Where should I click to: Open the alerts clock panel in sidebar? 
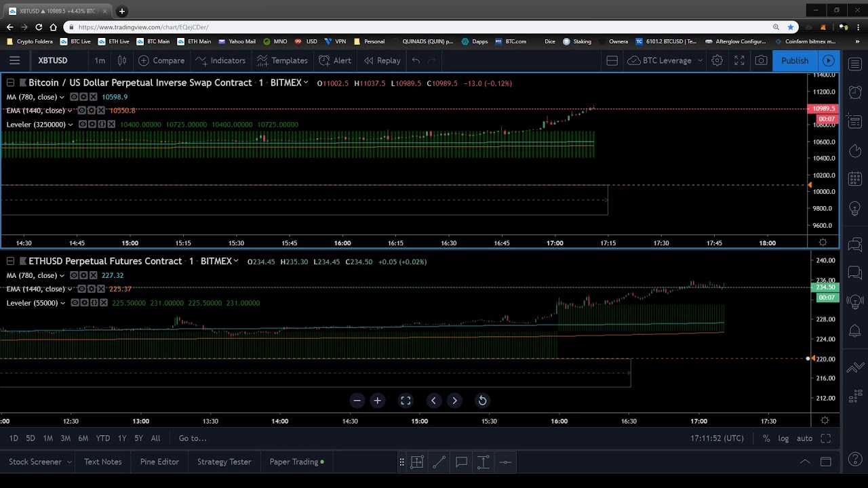point(854,92)
